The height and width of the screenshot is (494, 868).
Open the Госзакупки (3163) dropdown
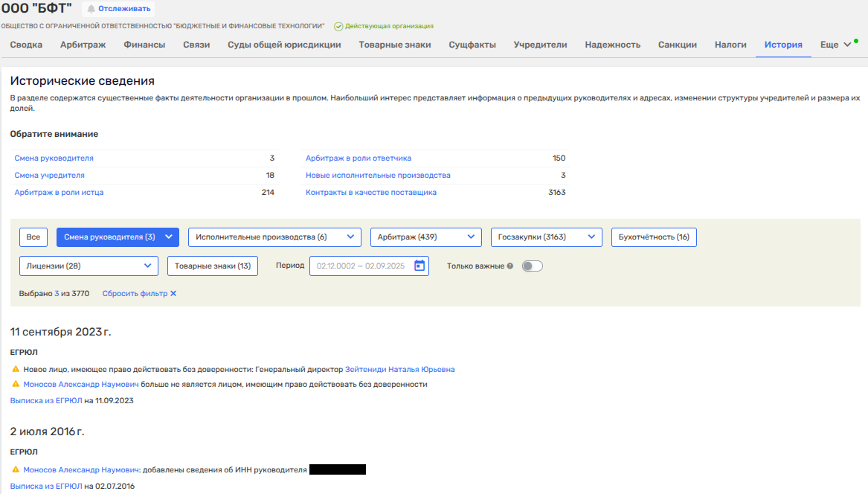[x=546, y=237]
